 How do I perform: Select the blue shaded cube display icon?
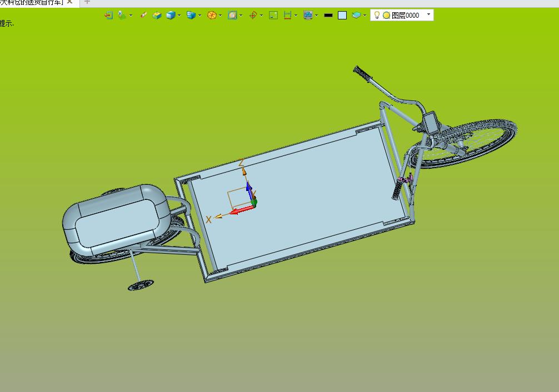point(171,16)
